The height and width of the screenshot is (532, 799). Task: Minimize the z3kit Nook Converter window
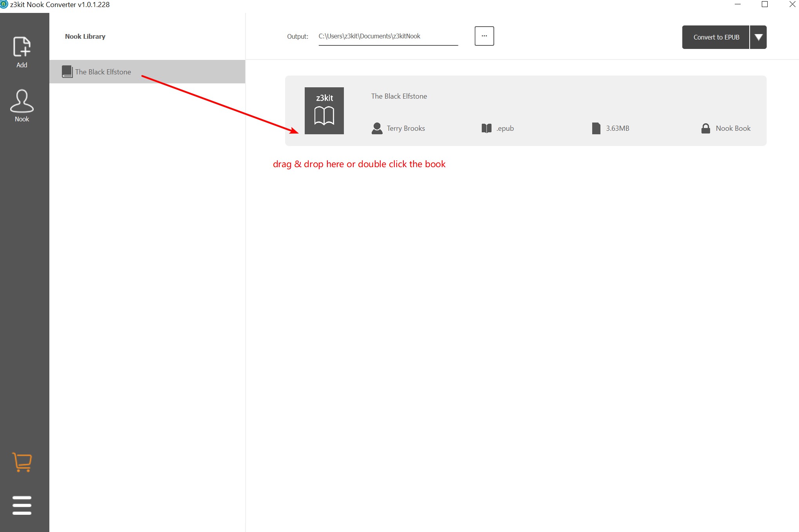point(738,4)
